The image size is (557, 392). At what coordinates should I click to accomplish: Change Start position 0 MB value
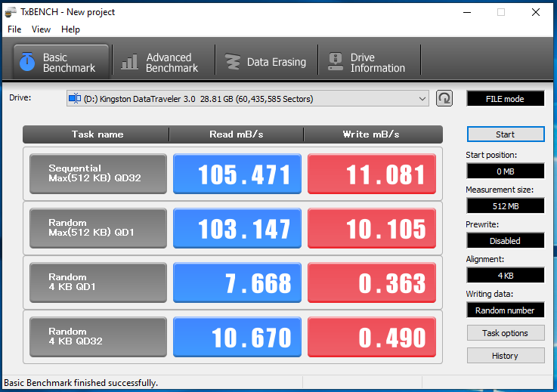(x=505, y=171)
